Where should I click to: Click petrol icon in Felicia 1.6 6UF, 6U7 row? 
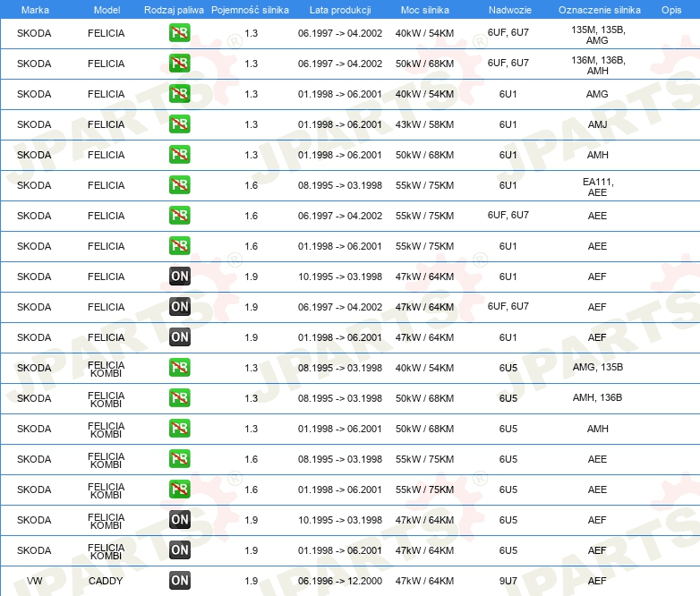pos(179,215)
